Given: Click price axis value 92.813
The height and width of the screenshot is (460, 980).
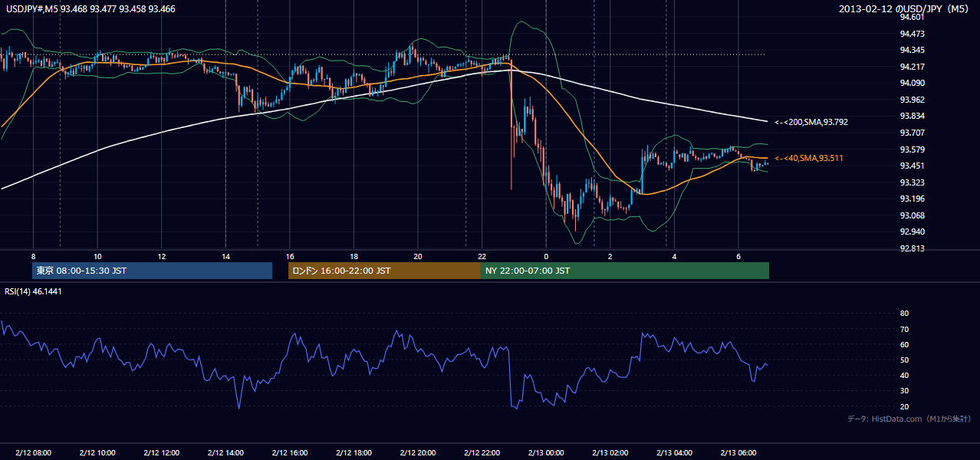Looking at the screenshot, I should [x=911, y=248].
